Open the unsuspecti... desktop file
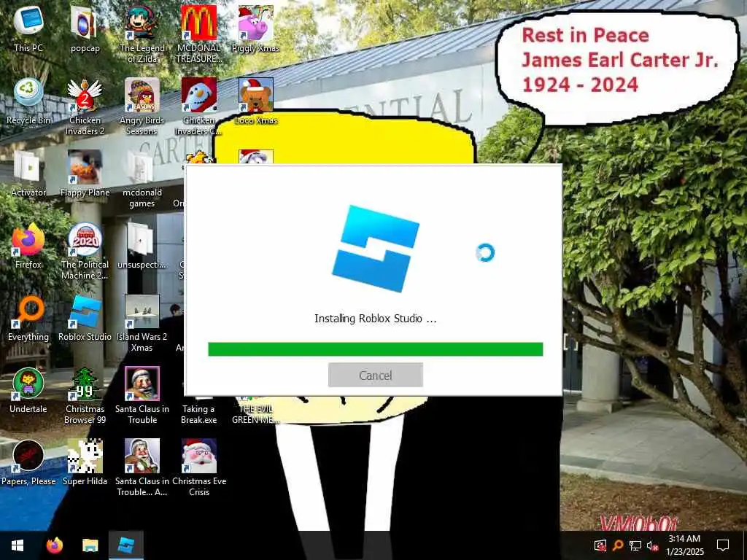747x560 pixels. point(142,246)
